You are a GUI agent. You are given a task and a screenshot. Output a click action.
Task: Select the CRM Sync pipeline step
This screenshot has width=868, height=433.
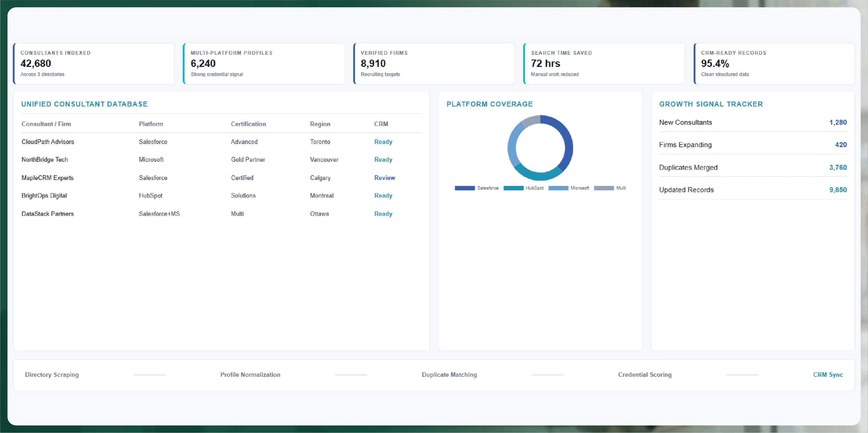(828, 375)
